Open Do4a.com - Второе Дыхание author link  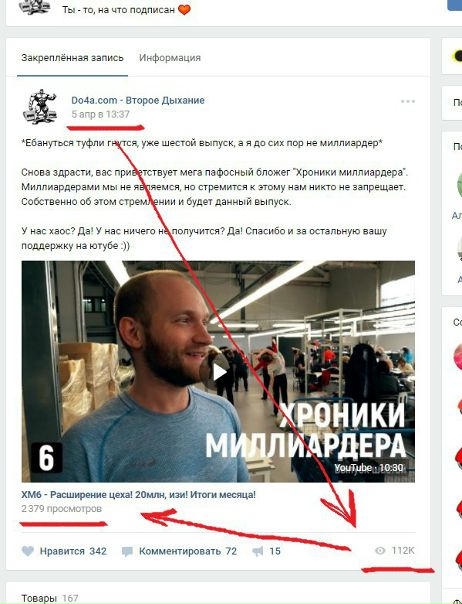point(138,100)
